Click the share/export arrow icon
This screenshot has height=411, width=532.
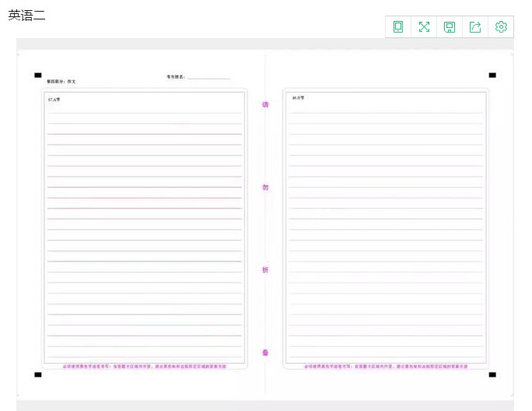tap(475, 27)
